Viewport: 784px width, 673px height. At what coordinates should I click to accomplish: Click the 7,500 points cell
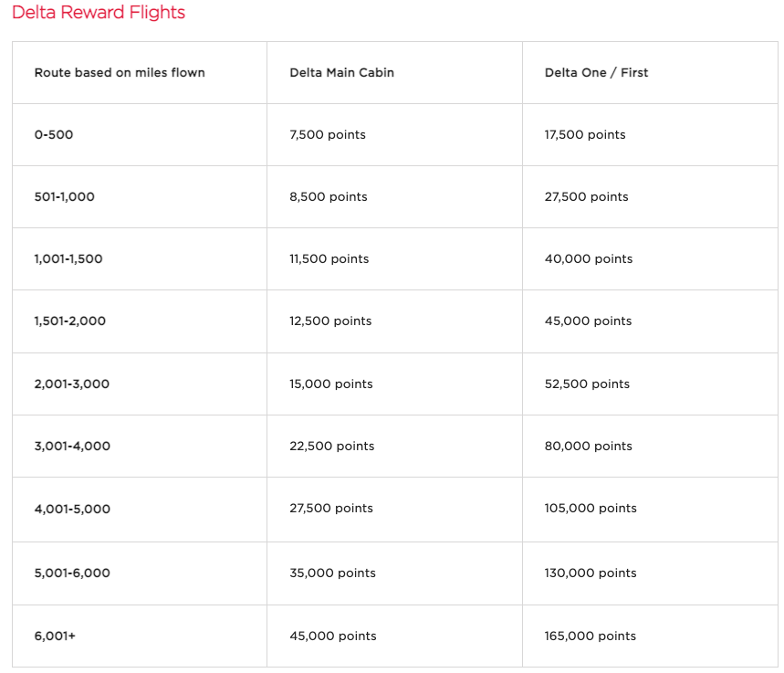[327, 134]
